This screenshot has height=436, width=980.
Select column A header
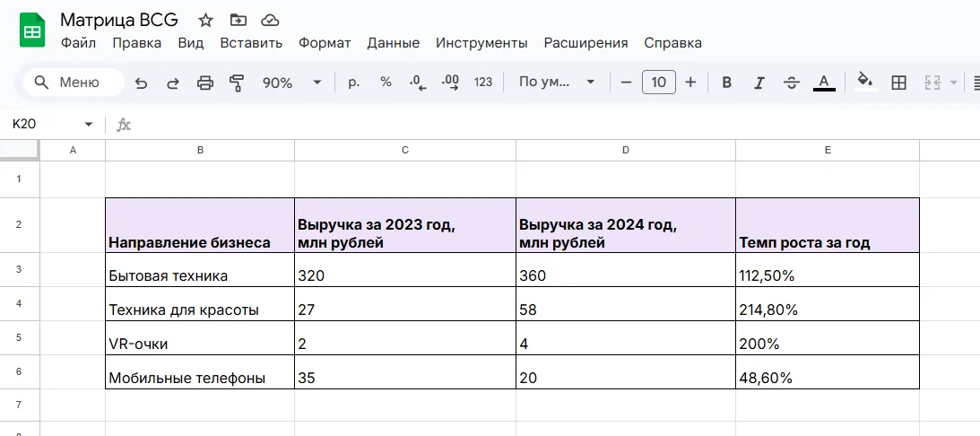(74, 150)
